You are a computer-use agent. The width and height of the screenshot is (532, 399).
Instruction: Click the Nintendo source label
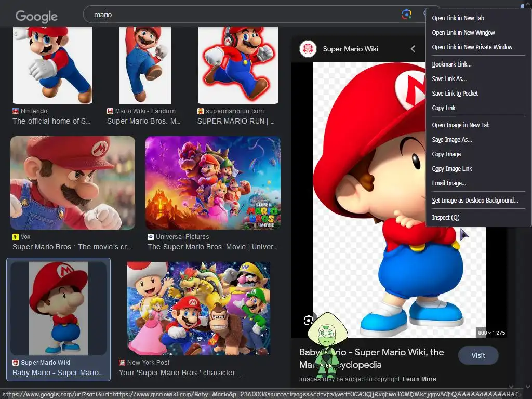34,111
